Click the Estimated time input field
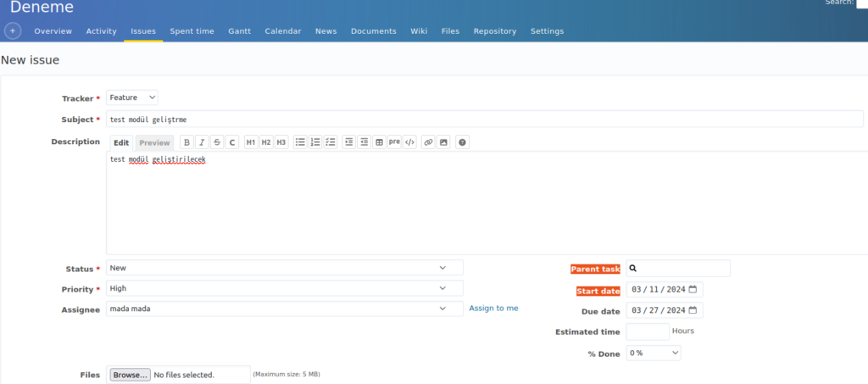868x384 pixels. coord(647,331)
